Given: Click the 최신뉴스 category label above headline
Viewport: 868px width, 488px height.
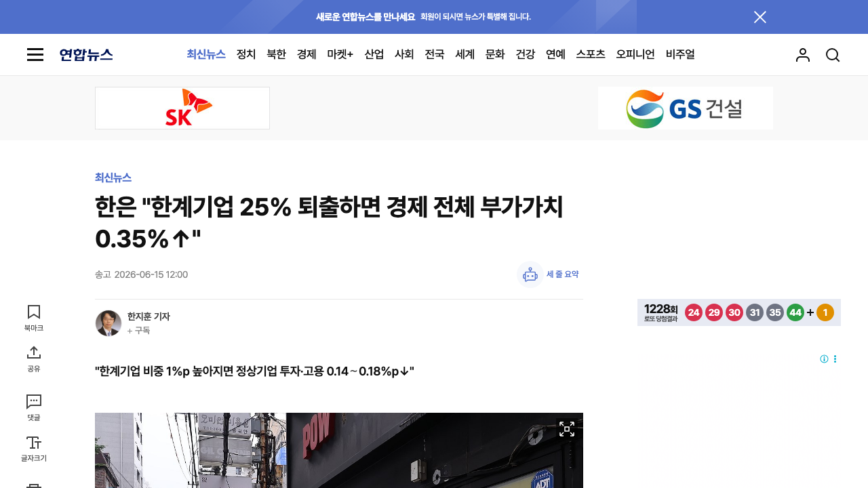Looking at the screenshot, I should (113, 178).
